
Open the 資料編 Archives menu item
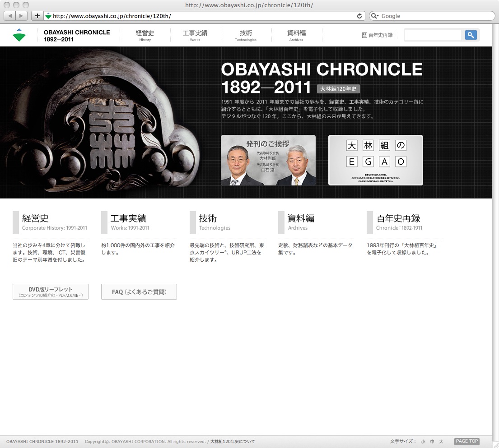(296, 35)
